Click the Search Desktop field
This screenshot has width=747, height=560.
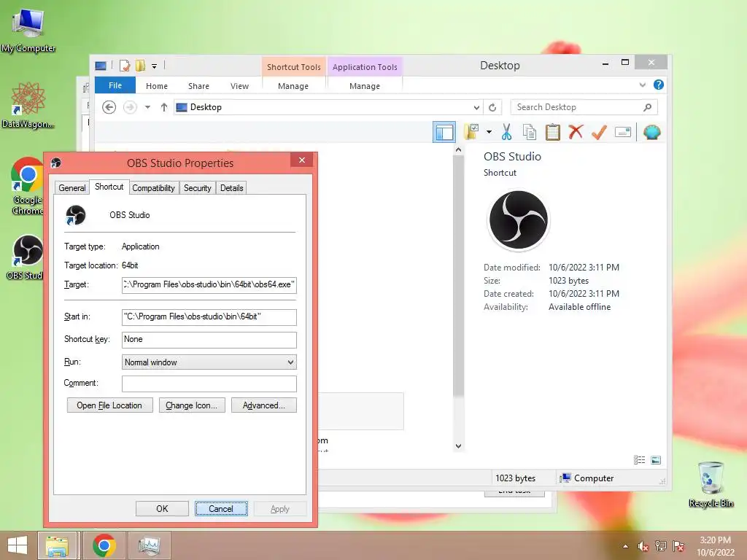(x=584, y=107)
